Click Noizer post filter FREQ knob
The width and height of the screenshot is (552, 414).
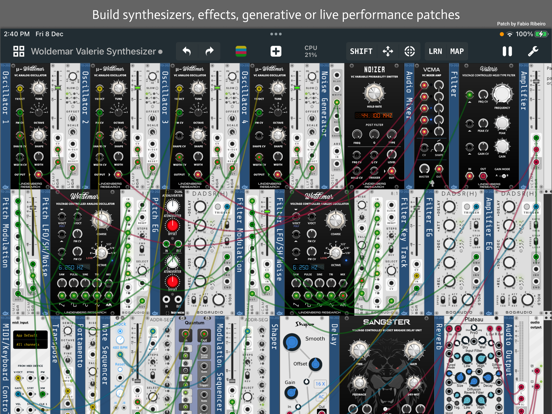click(357, 134)
